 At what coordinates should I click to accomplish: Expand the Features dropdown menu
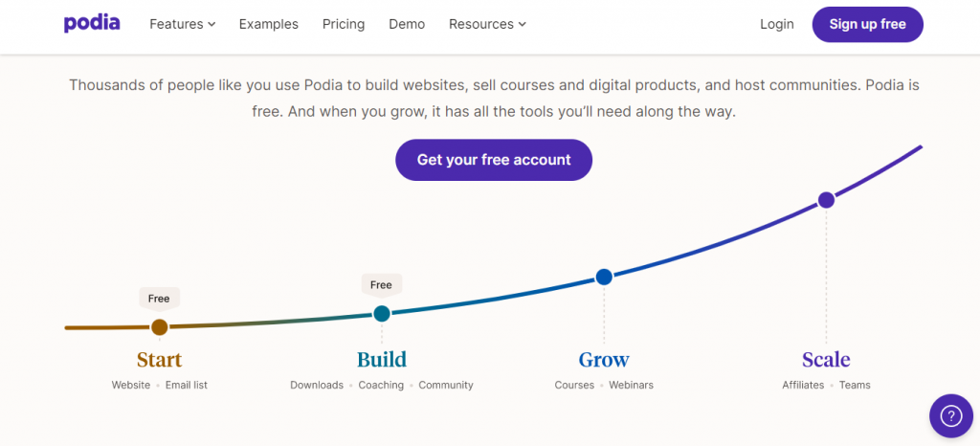(182, 24)
